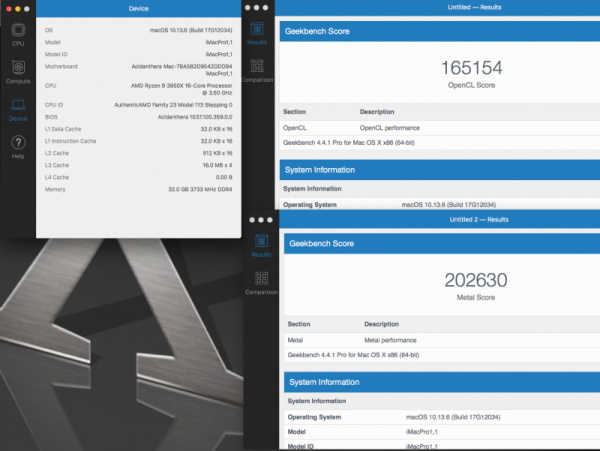Click the Device window title bar
The image size is (600, 451).
click(139, 8)
